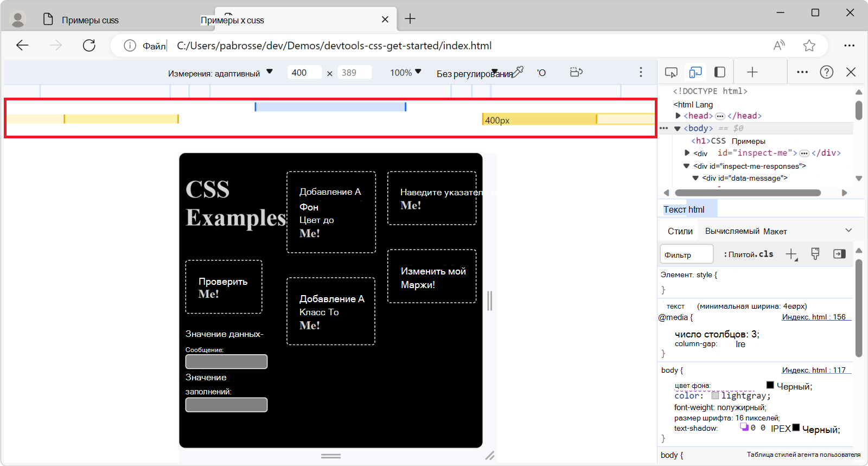Toggle rendering emulation paintbrush icon
868x466 pixels.
[x=815, y=254]
